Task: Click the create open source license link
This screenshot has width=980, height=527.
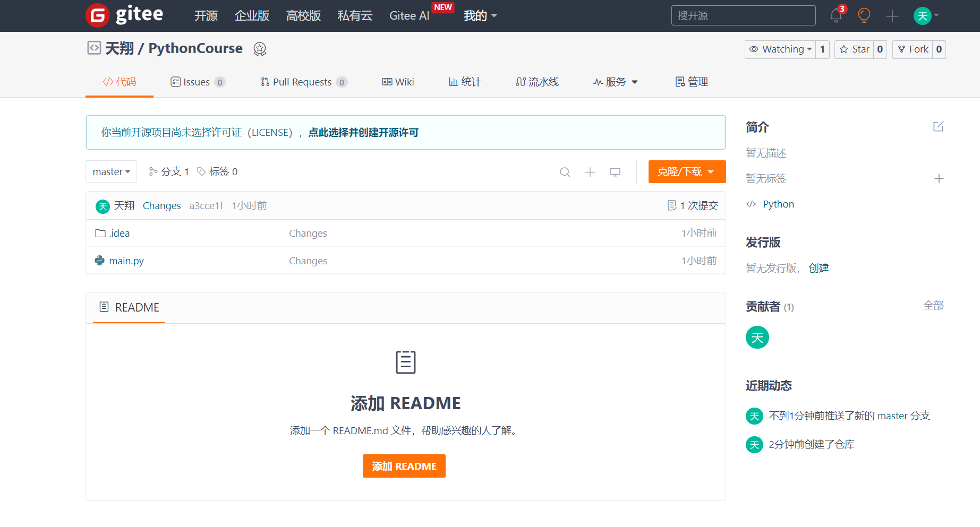Action: coord(363,132)
